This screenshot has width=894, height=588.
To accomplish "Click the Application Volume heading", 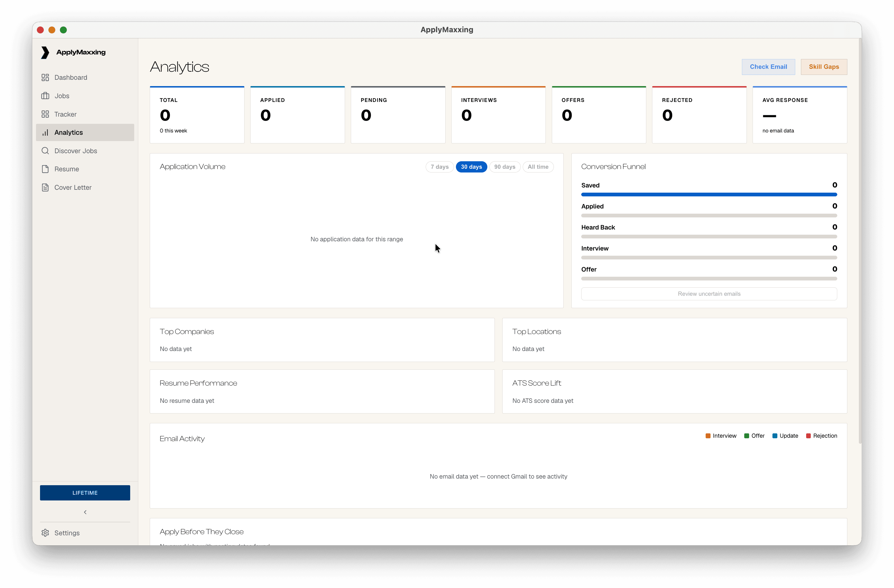I will tap(192, 166).
